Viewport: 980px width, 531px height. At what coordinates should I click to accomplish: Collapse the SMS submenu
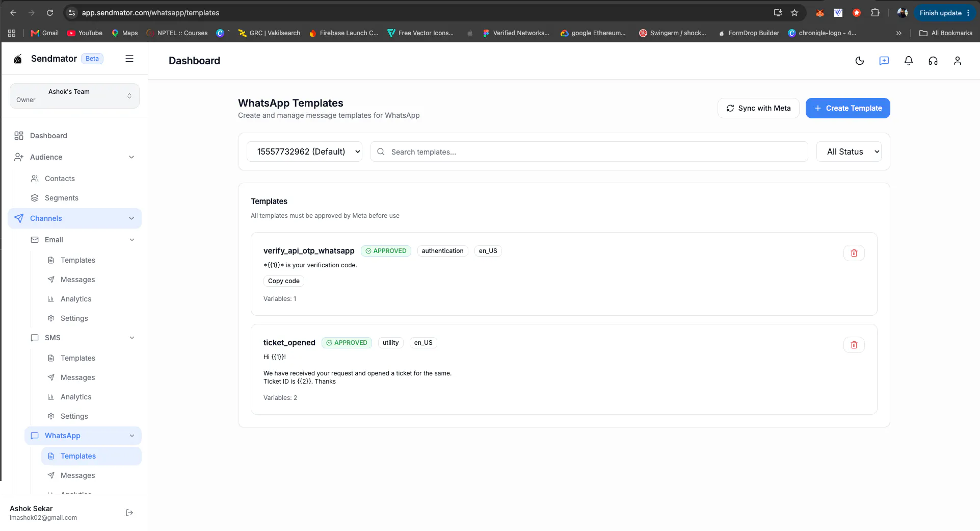click(x=132, y=338)
